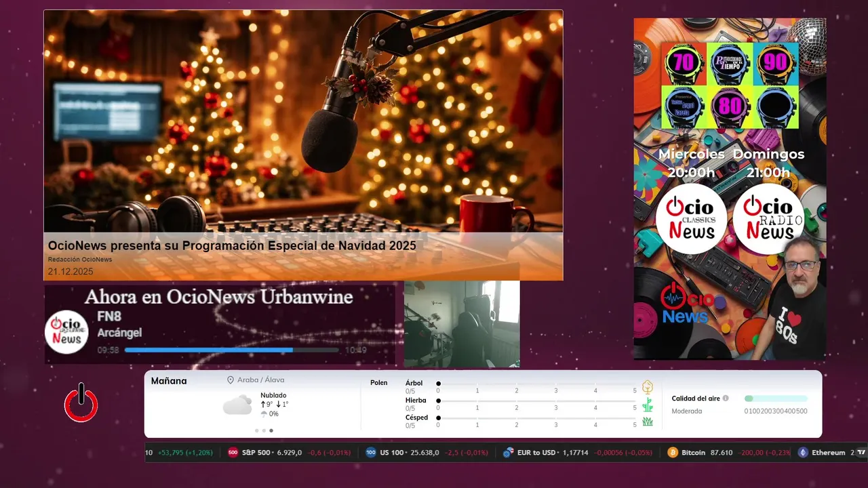Click the EUR to USD ticker label
Screen dimensions: 868x488
[536, 453]
